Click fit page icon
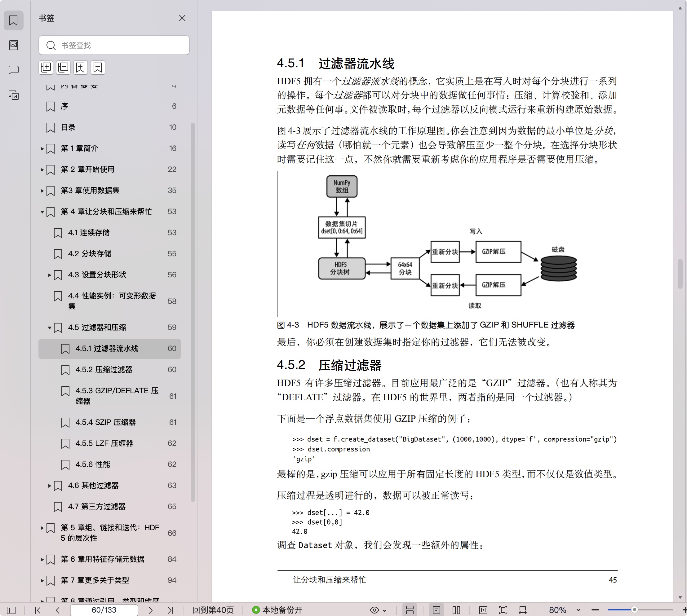The width and height of the screenshot is (687, 616). tap(503, 610)
